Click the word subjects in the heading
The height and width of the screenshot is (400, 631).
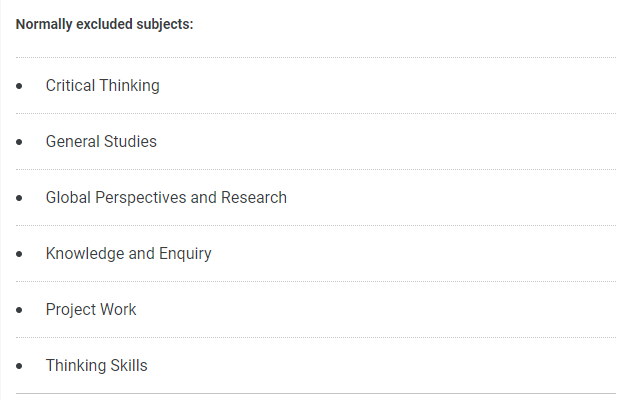point(165,24)
